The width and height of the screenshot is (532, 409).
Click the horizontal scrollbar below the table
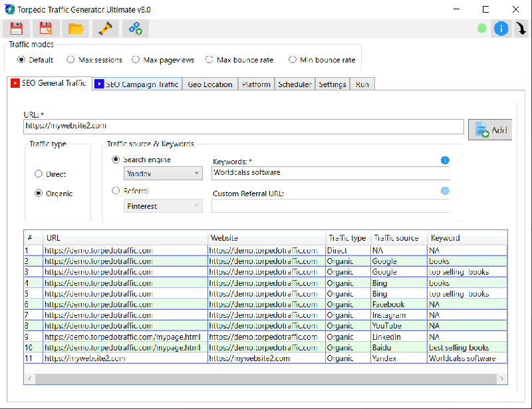point(266,378)
